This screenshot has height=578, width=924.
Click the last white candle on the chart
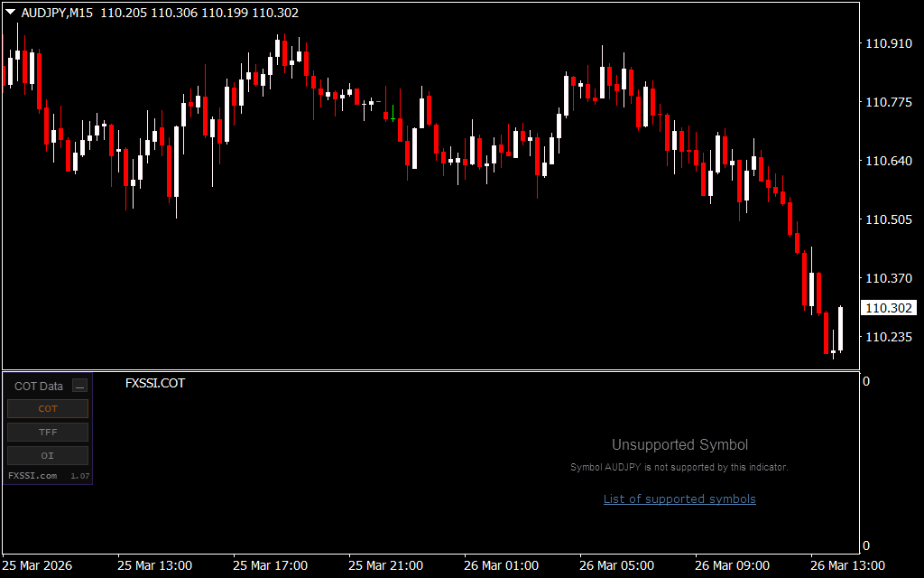[840, 329]
